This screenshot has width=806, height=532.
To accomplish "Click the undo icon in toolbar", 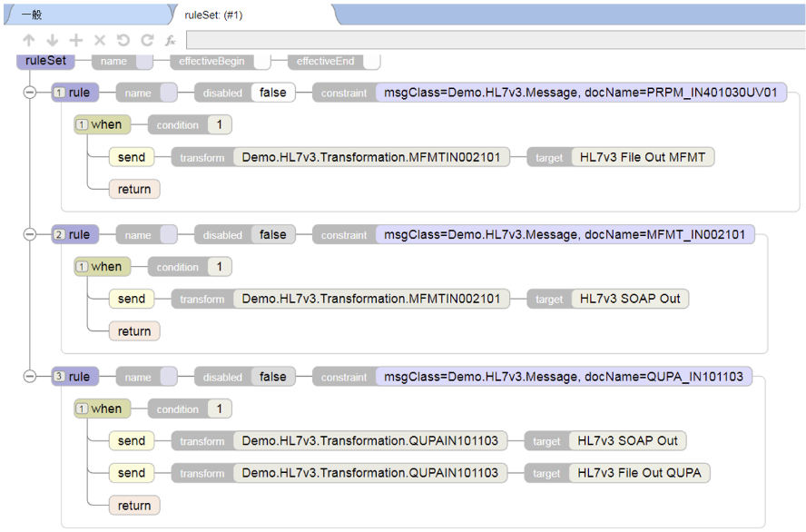I will (123, 41).
